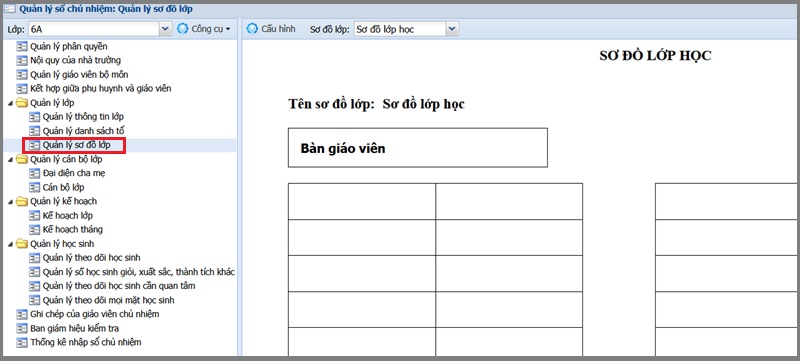The height and width of the screenshot is (361, 800).
Task: Select Cán bộ lớp item
Action: (64, 187)
